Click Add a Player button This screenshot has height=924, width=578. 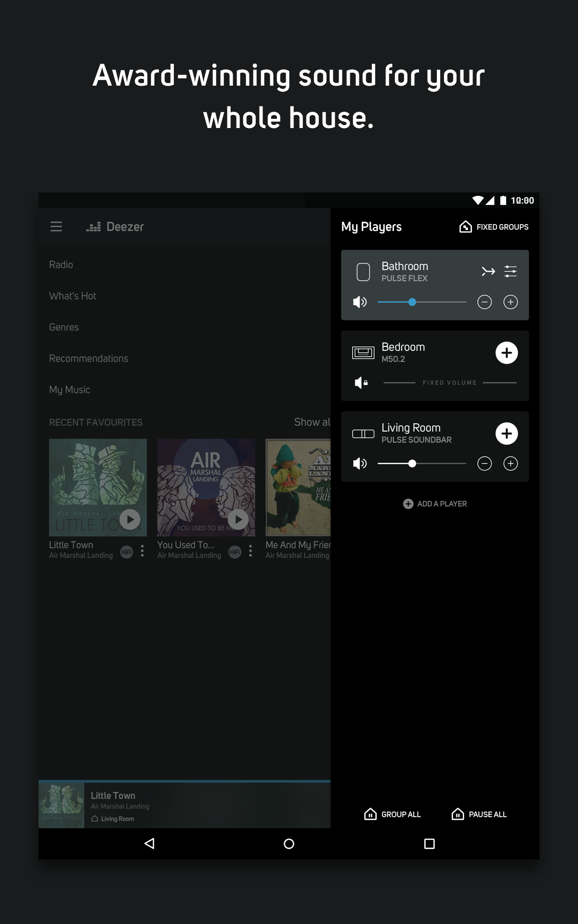(435, 504)
